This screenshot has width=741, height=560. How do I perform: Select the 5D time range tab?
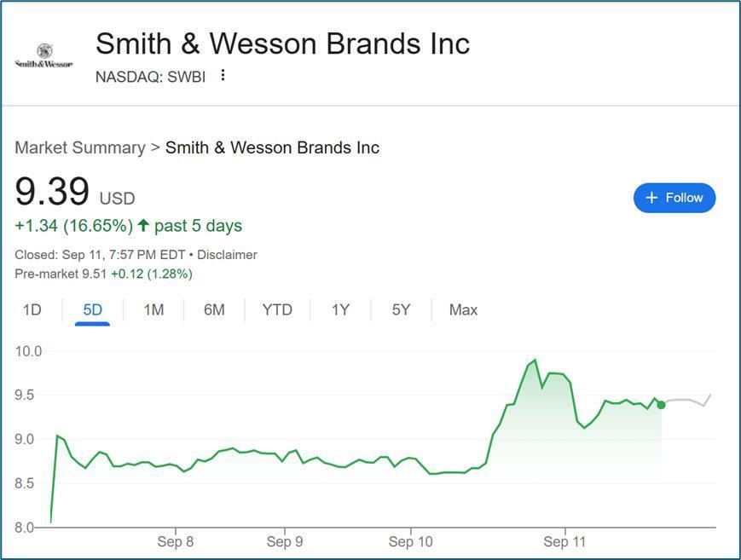tap(92, 310)
